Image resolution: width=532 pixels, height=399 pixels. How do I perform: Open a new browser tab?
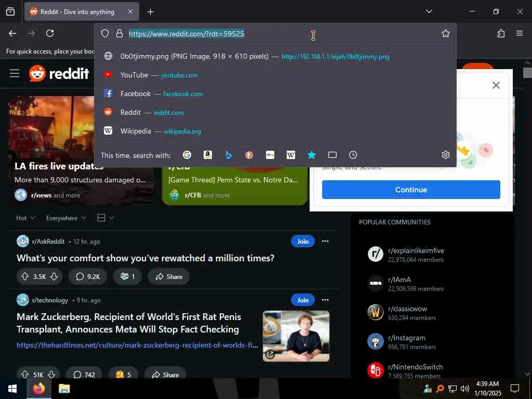150,12
